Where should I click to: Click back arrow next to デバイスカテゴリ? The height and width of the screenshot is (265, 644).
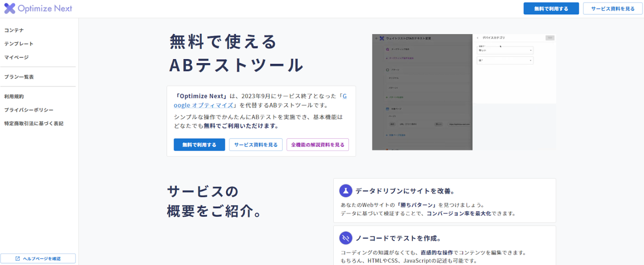pos(477,38)
